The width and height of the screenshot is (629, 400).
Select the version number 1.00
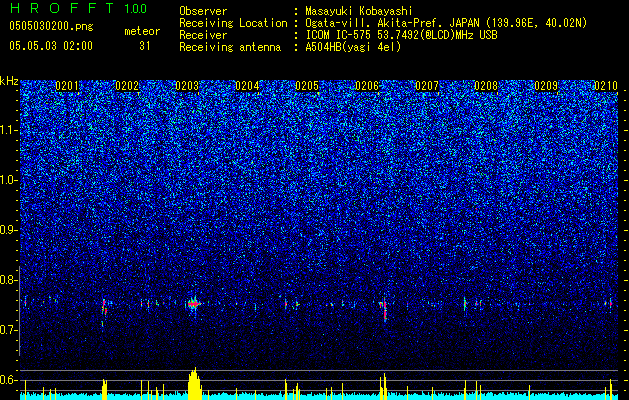[136, 9]
